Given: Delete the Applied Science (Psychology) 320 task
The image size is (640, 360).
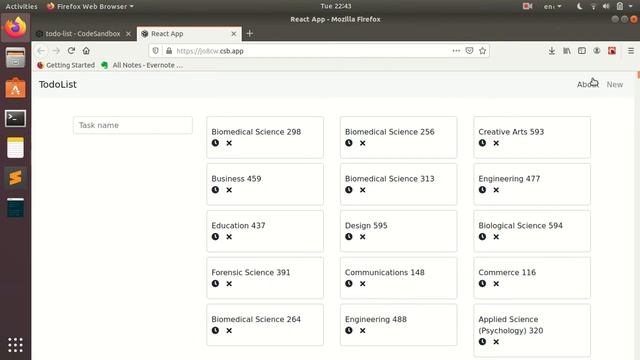Looking at the screenshot, I should (x=496, y=342).
